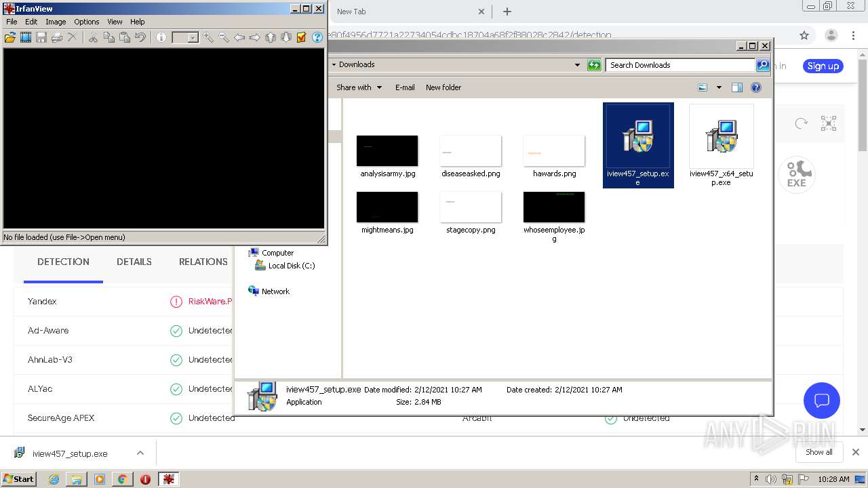Select the diseaseasked.png thumbnail
Screen dimensions: 868x488
(x=471, y=150)
